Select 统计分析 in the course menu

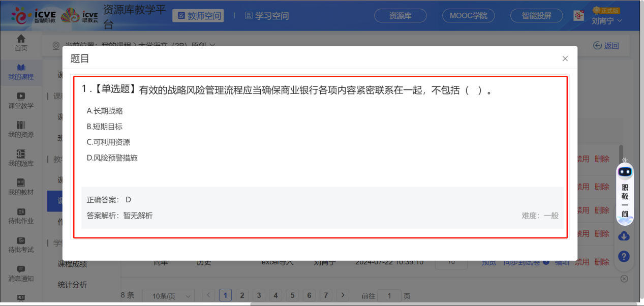click(72, 285)
